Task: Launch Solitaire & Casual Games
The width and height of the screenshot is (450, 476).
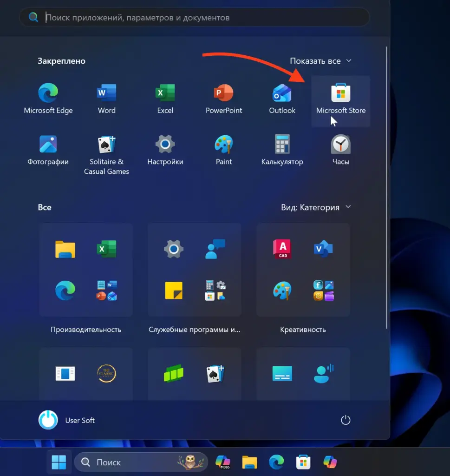Action: pos(106,154)
